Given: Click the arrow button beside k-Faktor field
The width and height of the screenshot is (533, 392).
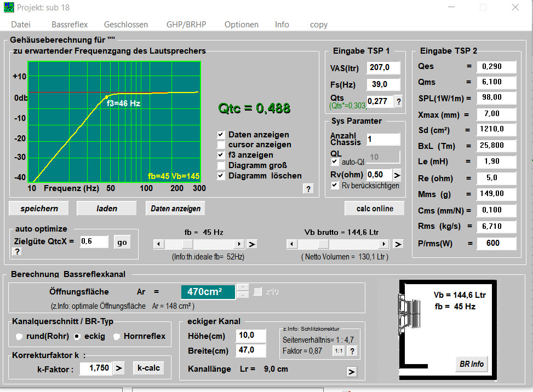Looking at the screenshot, I should tap(119, 368).
